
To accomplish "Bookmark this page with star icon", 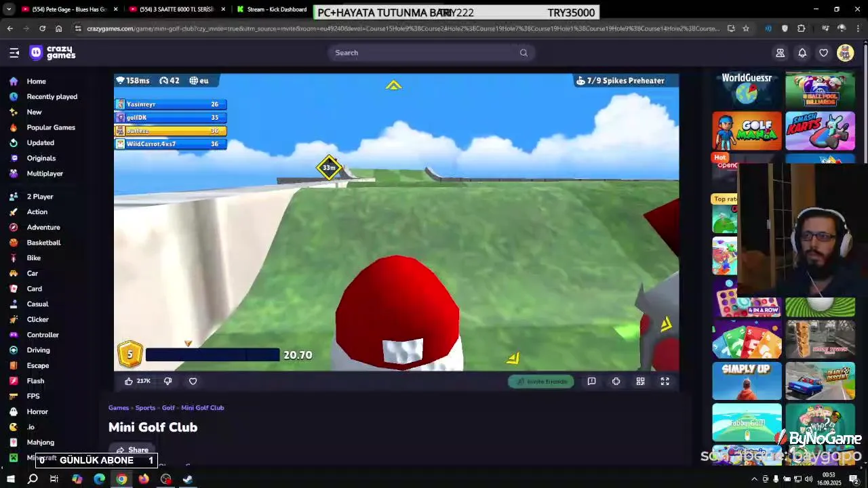I will coord(746,28).
